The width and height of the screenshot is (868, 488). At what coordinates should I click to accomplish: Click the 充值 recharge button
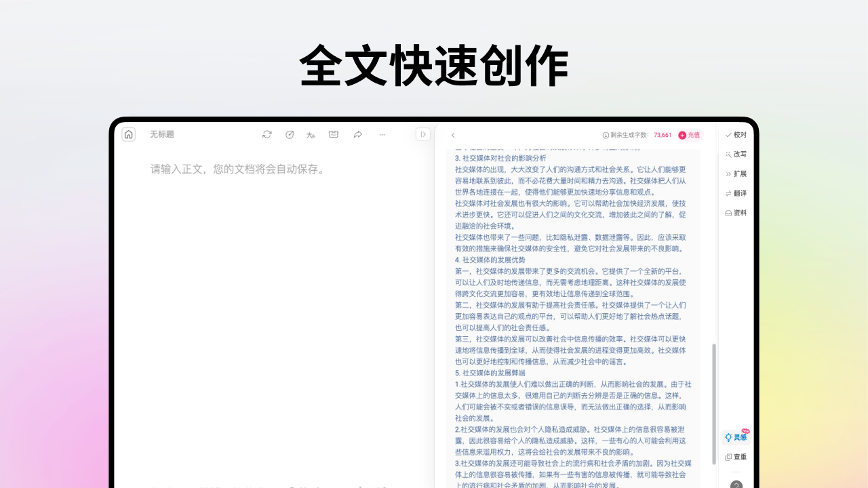[x=689, y=135]
